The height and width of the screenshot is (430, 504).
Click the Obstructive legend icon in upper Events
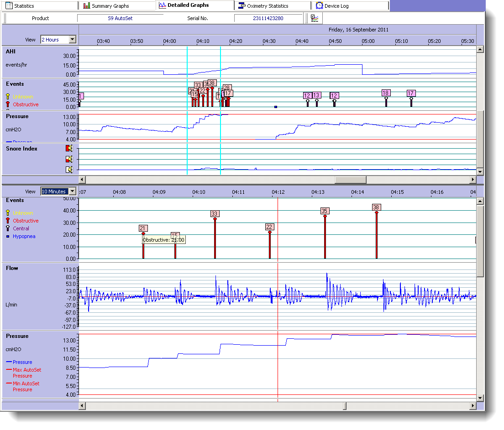[x=8, y=104]
